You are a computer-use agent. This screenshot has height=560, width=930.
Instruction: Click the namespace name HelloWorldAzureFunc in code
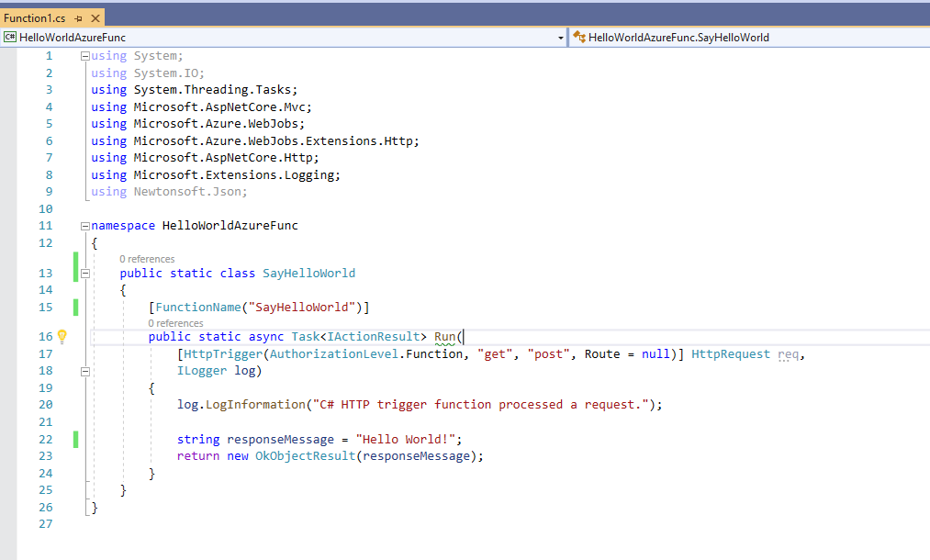[x=230, y=226]
